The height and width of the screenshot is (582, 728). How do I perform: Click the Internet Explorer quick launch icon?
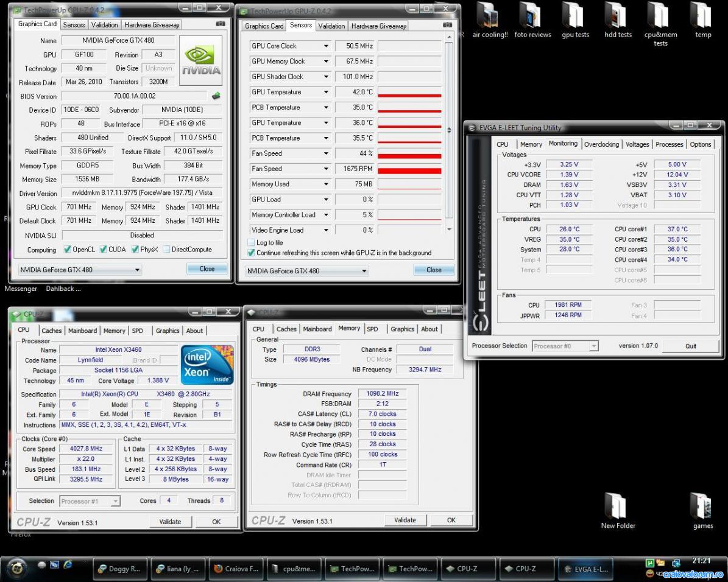68,564
